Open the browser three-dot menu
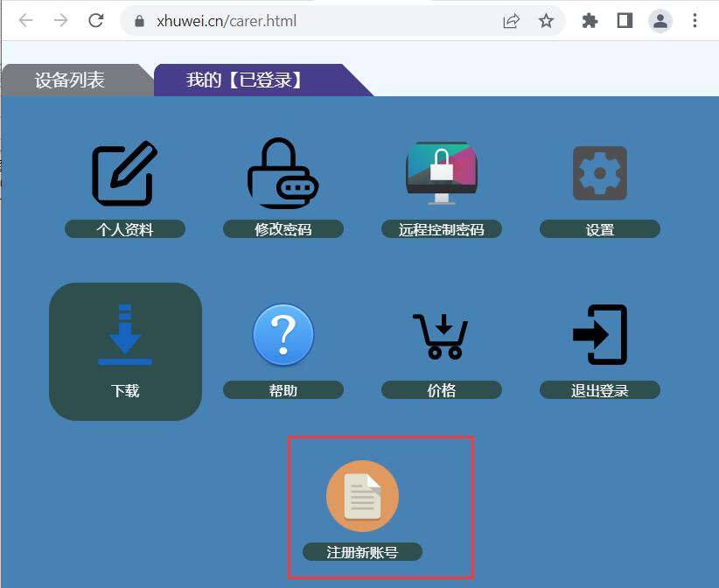Image resolution: width=719 pixels, height=588 pixels. pos(695,21)
